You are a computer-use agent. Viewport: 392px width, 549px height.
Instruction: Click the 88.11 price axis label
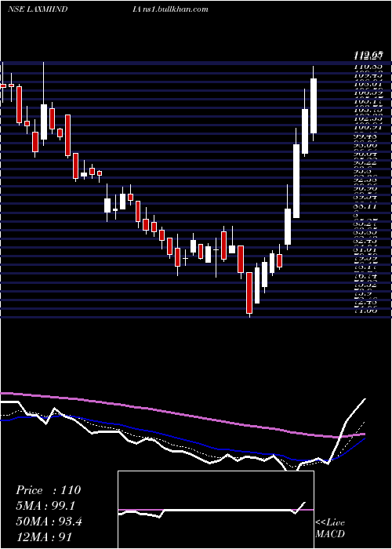(x=365, y=206)
